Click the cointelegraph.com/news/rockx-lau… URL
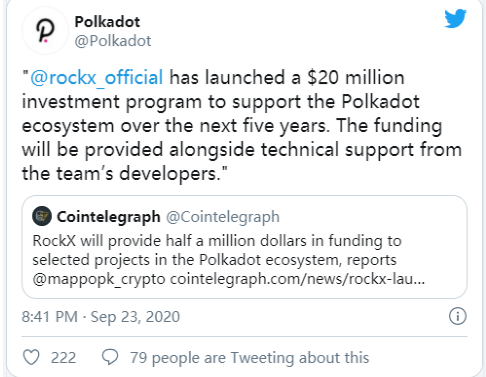 [297, 279]
